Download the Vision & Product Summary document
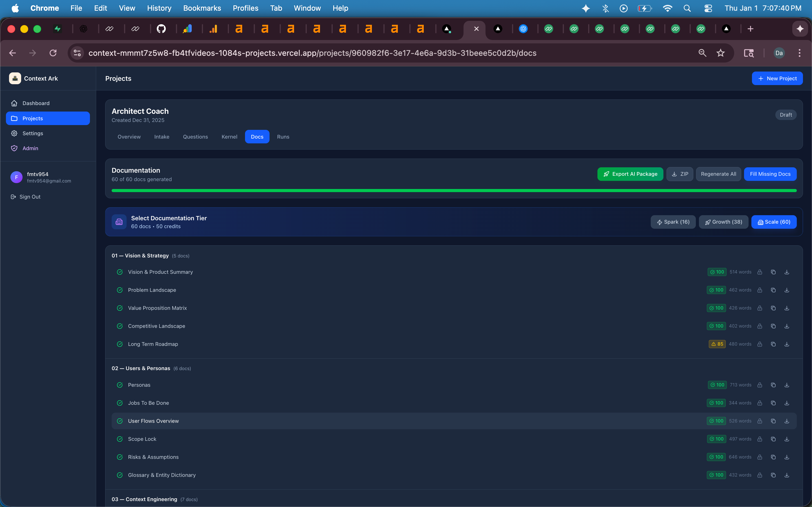 point(787,272)
